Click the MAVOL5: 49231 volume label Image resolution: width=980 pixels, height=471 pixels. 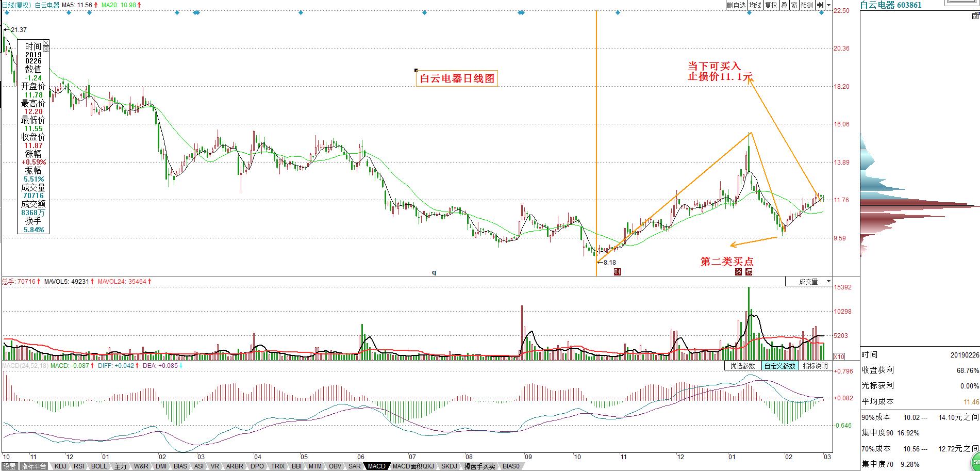pyautogui.click(x=67, y=282)
